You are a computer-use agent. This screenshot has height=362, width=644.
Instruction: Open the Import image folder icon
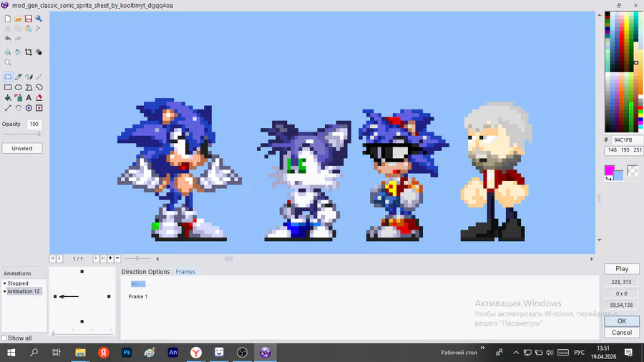[18, 19]
